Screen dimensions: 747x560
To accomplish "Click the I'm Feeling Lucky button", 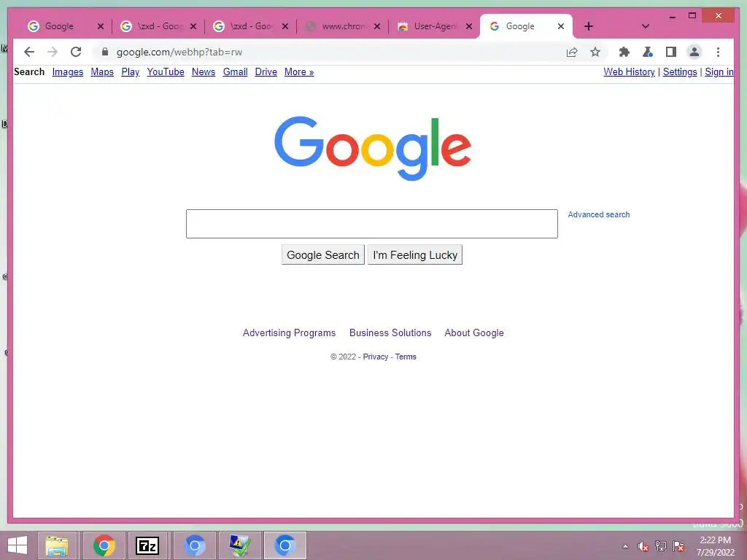I will tap(415, 254).
